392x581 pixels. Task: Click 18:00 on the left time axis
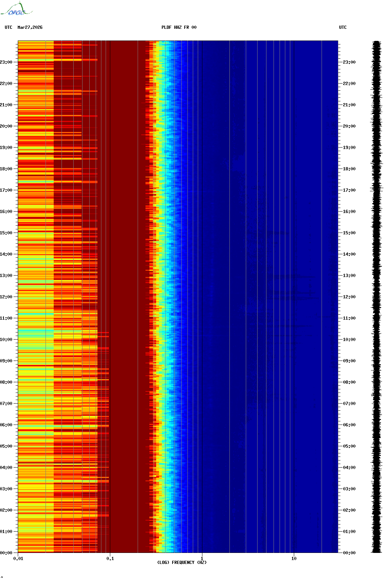[6, 169]
